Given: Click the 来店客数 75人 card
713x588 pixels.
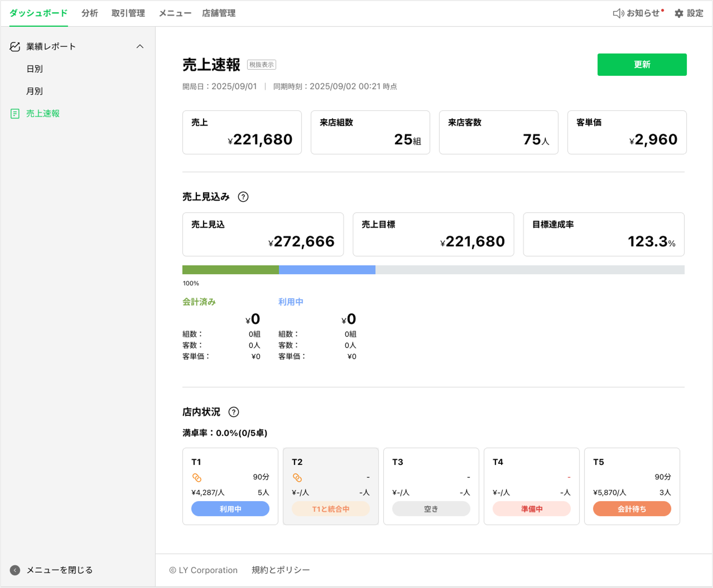Looking at the screenshot, I should [499, 132].
